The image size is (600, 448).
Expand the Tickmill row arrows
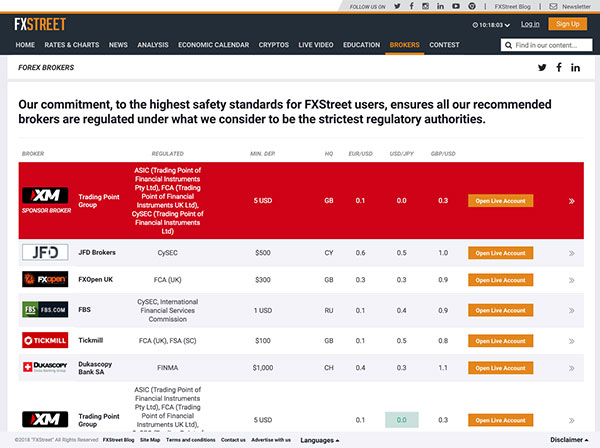[x=571, y=341]
